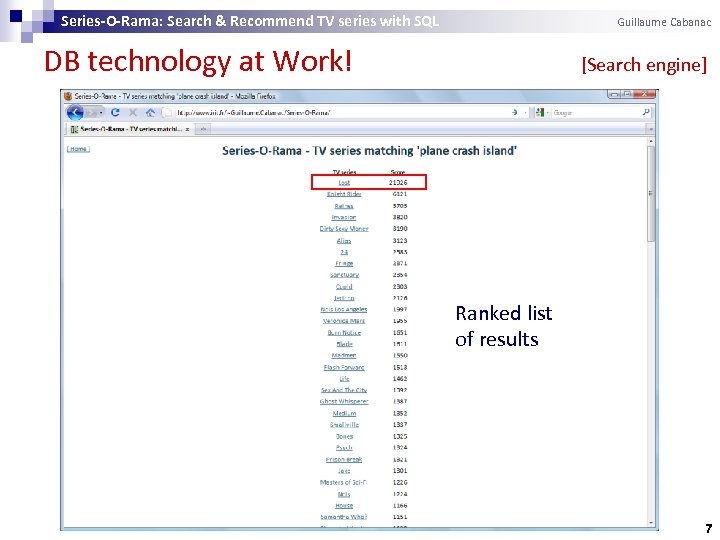Close the Firefox window
The image size is (720, 540).
coord(646,94)
